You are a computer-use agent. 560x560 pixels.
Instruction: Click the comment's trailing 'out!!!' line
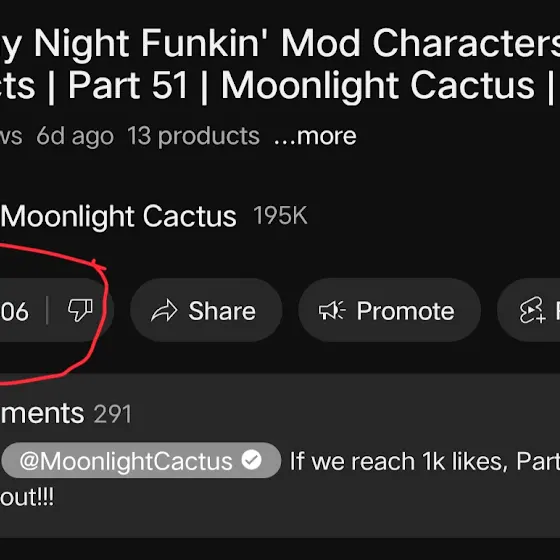tap(27, 497)
